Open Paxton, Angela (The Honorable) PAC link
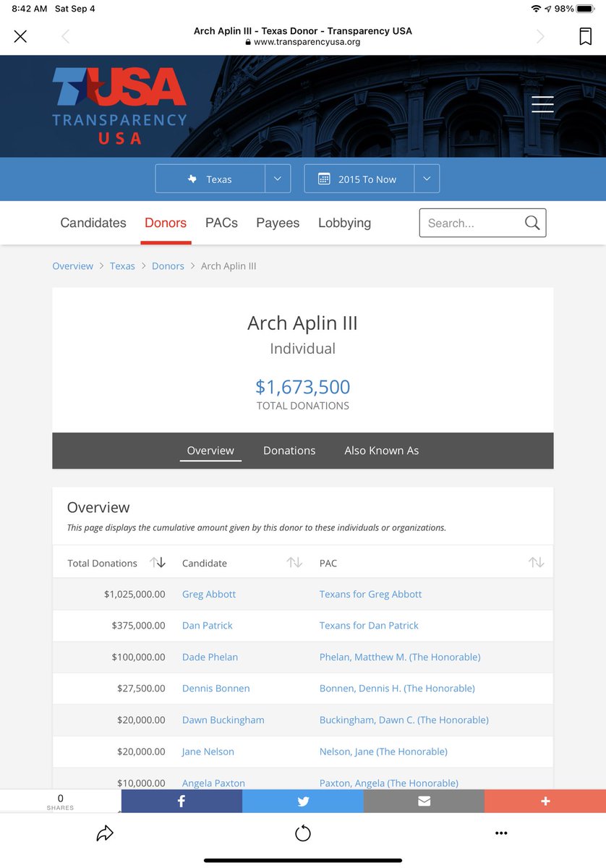 pyautogui.click(x=389, y=783)
